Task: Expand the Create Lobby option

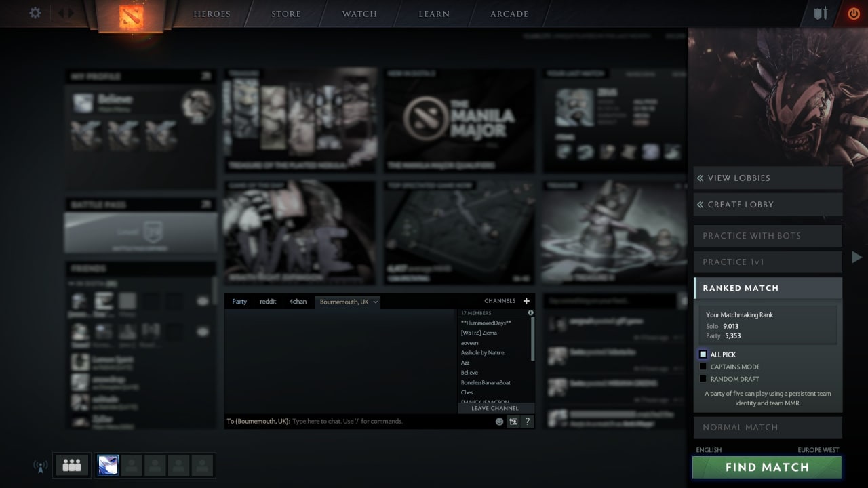Action: 768,204
